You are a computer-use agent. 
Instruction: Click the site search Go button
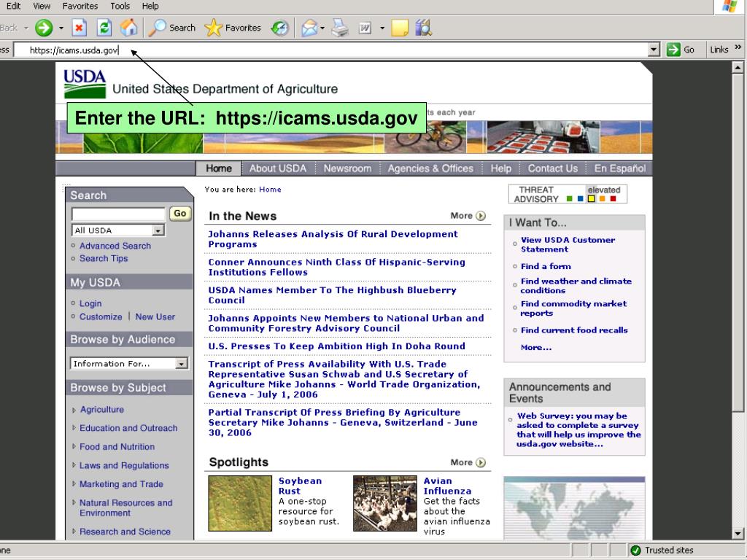pyautogui.click(x=180, y=214)
